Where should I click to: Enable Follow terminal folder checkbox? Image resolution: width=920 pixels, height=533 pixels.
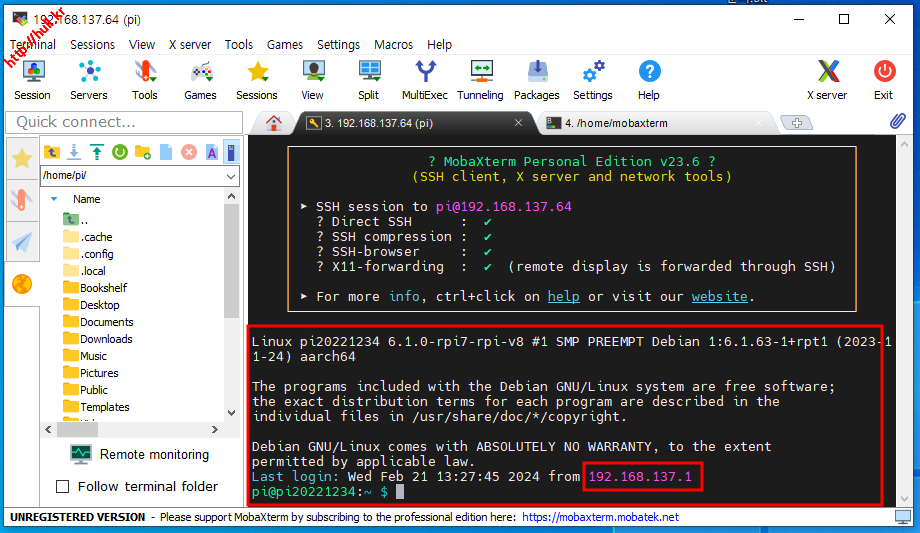[x=62, y=487]
